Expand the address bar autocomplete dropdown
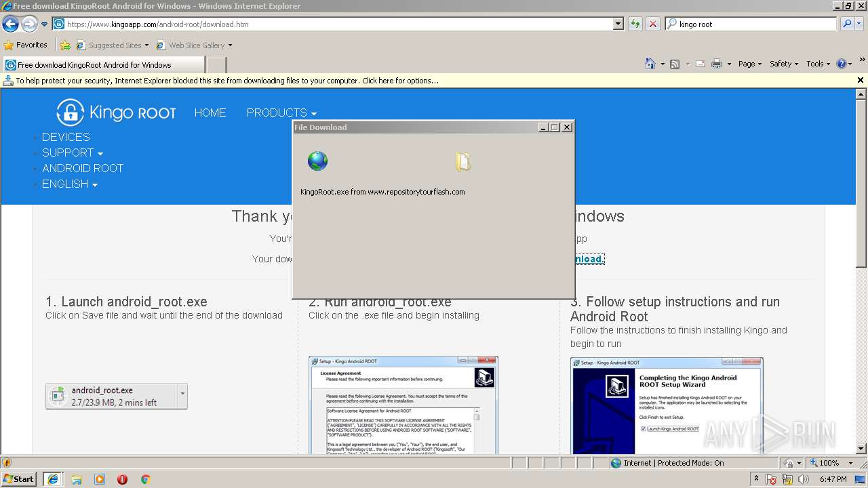The image size is (868, 488). tap(618, 24)
